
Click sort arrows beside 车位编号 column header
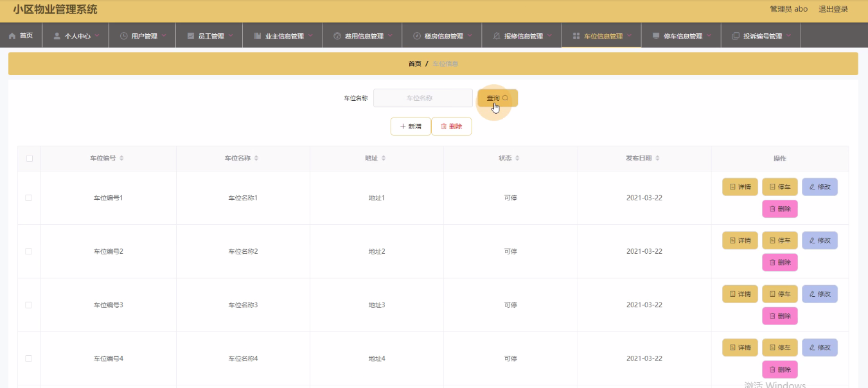pyautogui.click(x=121, y=158)
